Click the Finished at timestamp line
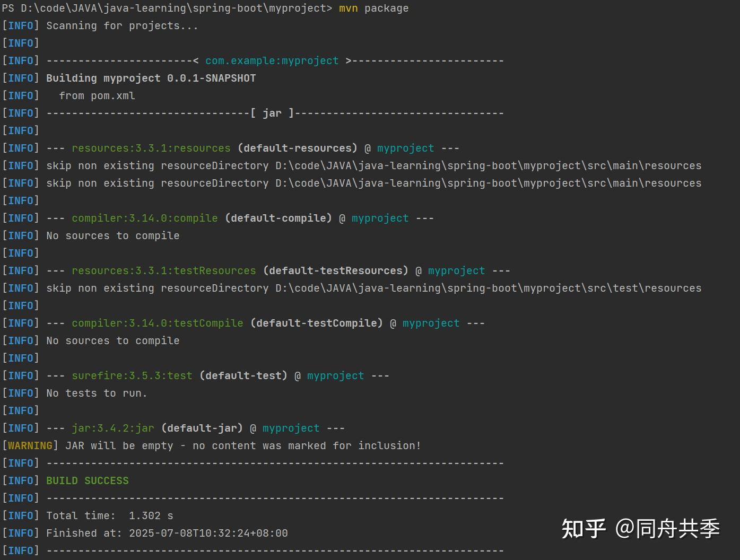Viewport: 740px width, 560px height. click(167, 533)
